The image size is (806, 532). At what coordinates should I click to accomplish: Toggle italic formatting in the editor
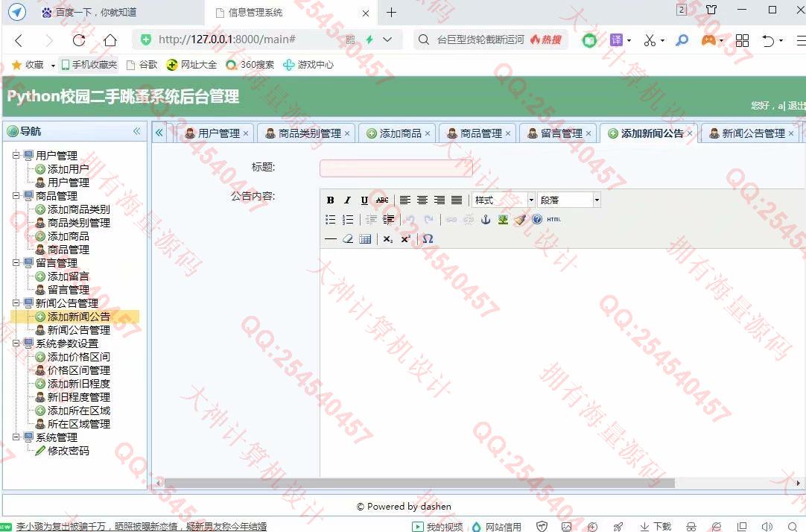coord(347,200)
